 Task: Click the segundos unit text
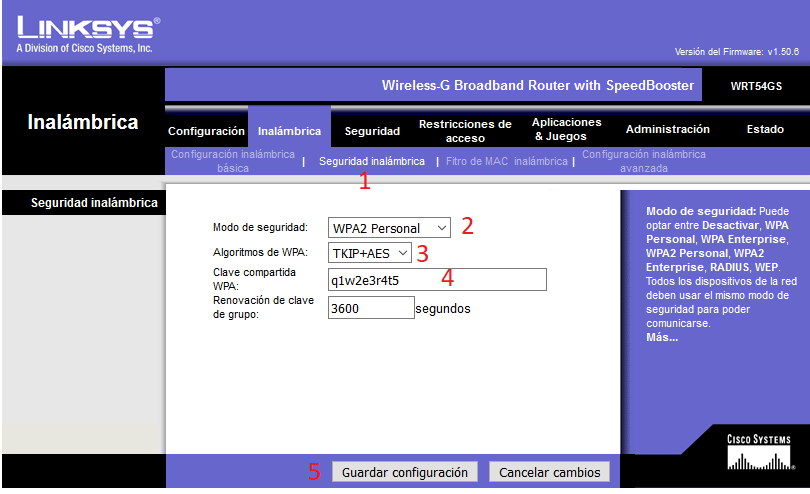click(x=443, y=308)
